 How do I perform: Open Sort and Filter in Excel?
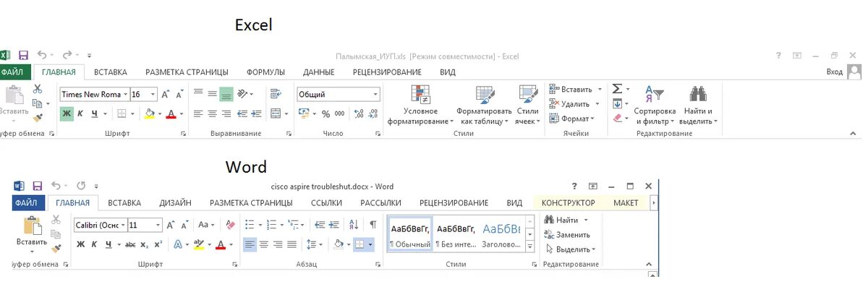tap(655, 106)
